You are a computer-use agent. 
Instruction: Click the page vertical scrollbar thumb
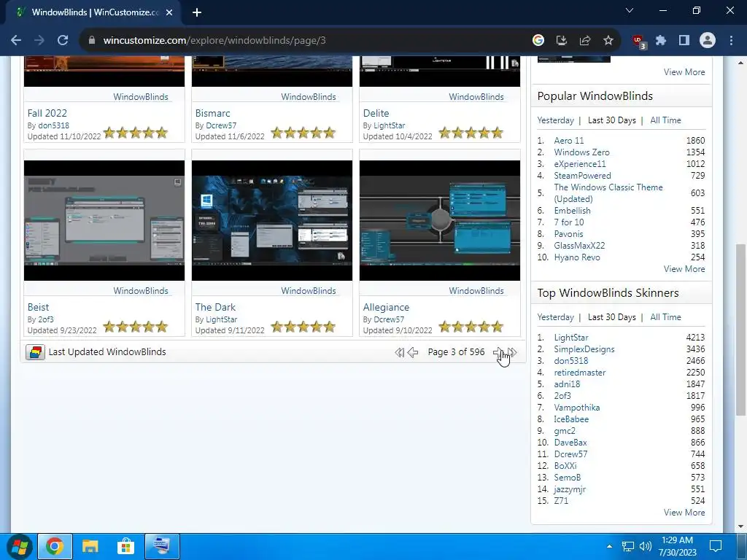coord(741,329)
